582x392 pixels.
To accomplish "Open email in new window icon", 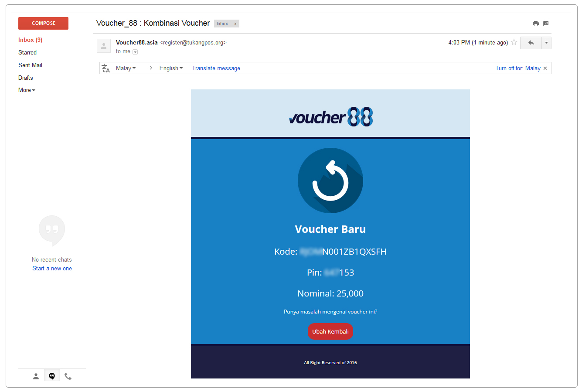I will click(x=546, y=24).
